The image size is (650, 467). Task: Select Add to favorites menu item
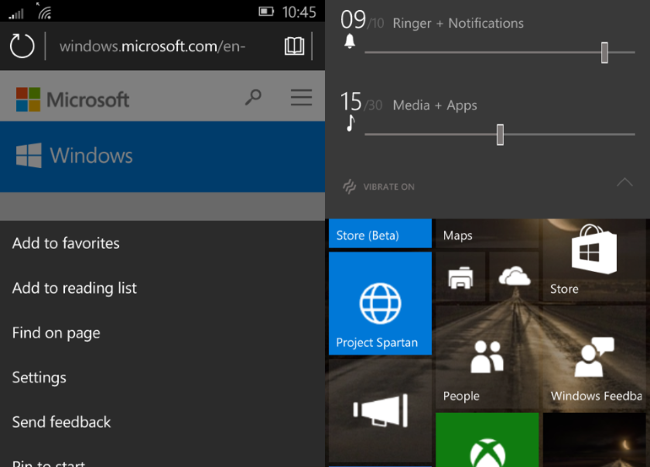click(x=66, y=243)
